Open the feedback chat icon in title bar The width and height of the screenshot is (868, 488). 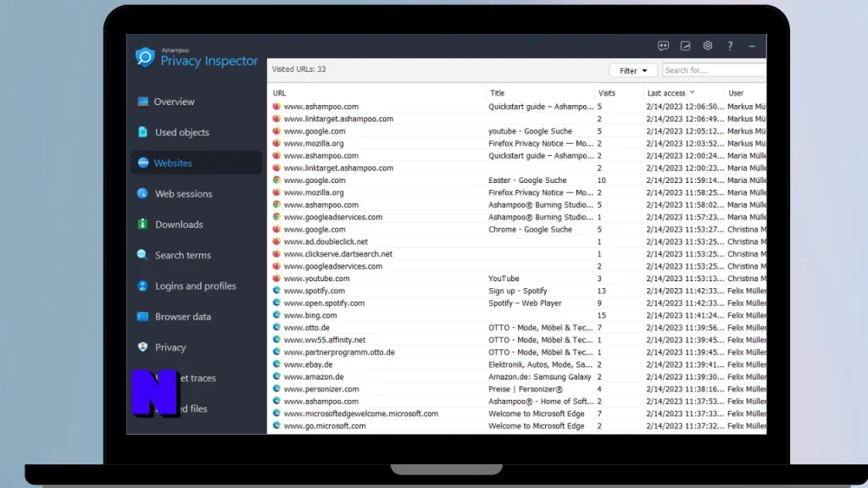click(663, 46)
